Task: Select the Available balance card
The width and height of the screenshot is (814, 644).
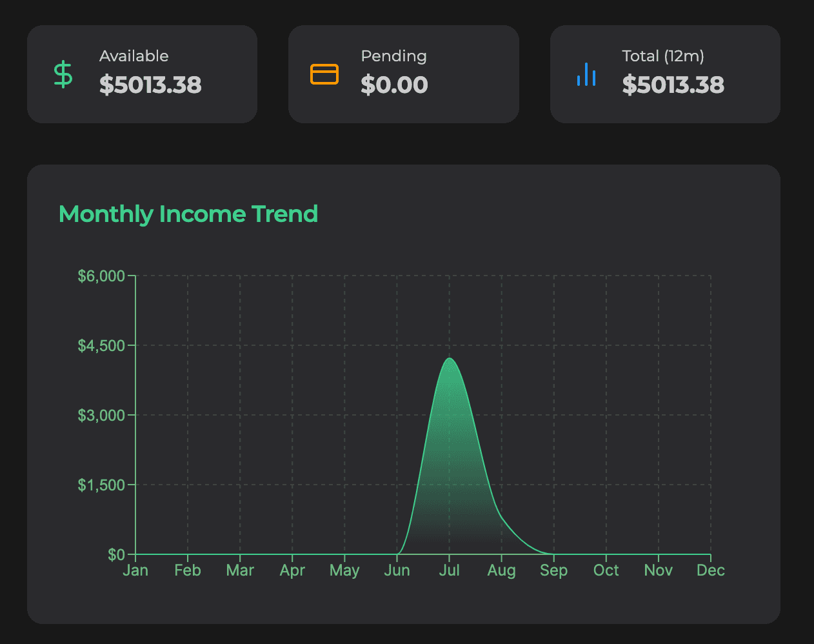Action: click(142, 74)
